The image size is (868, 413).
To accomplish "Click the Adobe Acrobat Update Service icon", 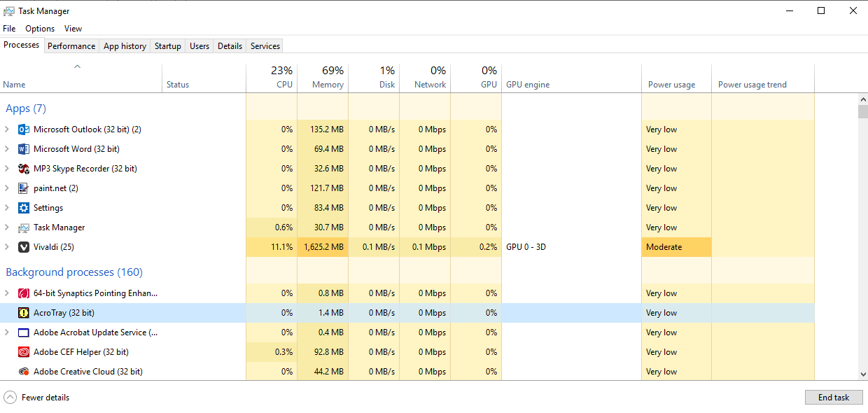I will click(23, 332).
